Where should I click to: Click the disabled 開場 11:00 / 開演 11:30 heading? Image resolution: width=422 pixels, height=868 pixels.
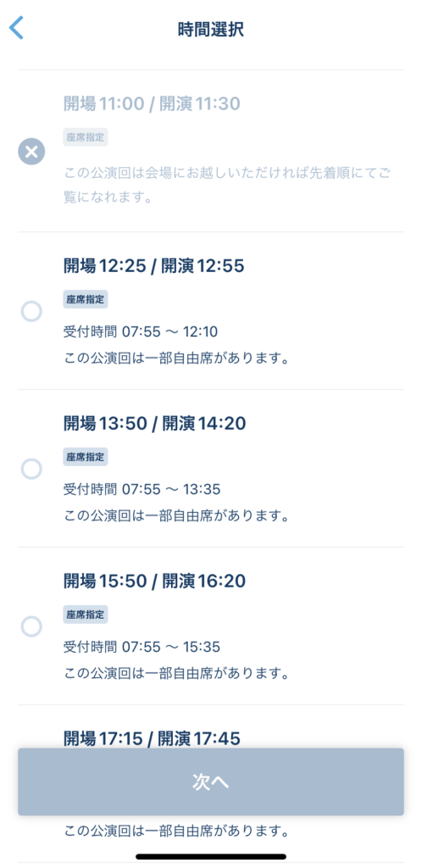[x=152, y=103]
